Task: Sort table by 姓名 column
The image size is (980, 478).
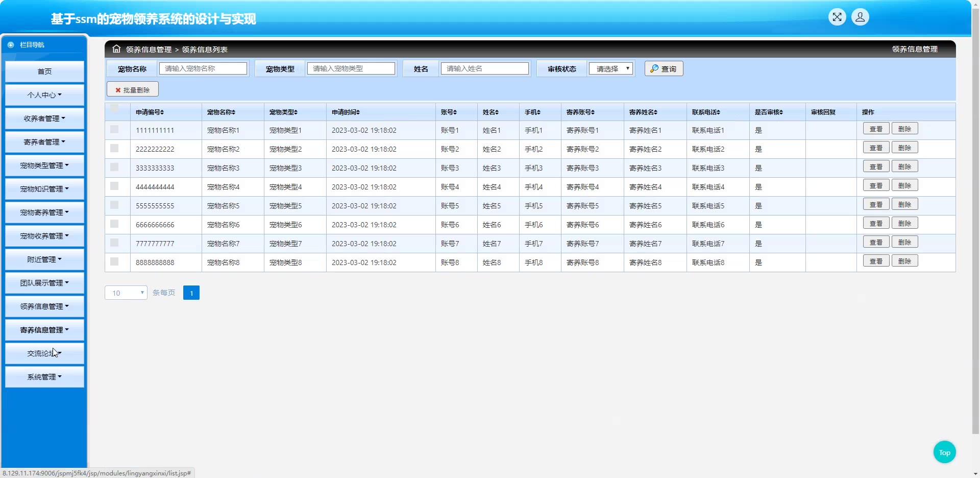Action: (x=491, y=112)
